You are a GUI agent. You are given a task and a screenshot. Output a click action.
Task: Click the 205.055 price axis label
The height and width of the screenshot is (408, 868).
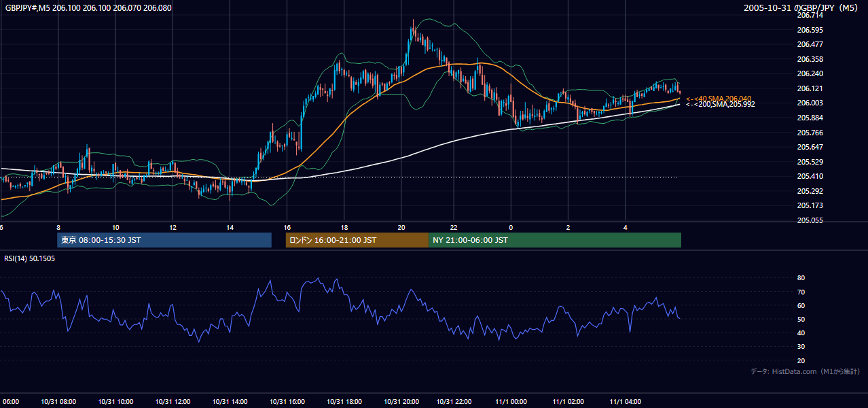click(x=810, y=220)
